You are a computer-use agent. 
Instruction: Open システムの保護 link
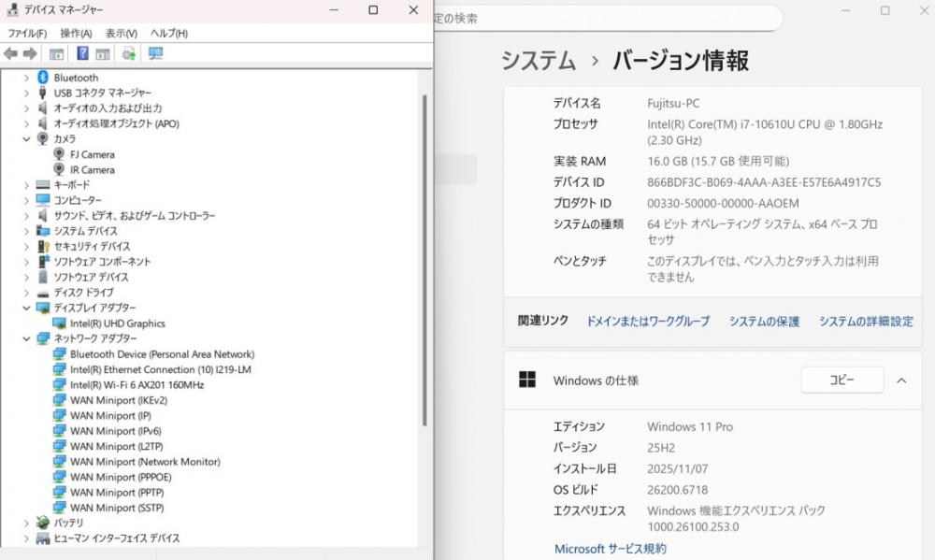coord(764,322)
